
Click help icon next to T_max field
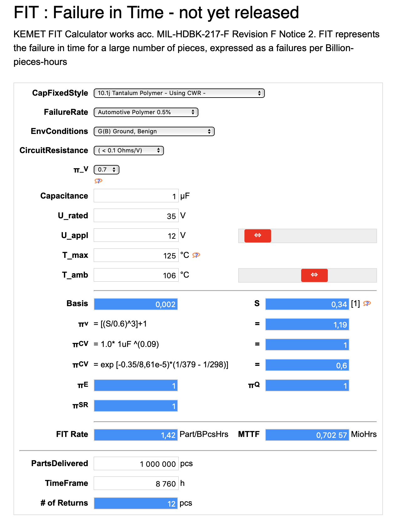196,255
